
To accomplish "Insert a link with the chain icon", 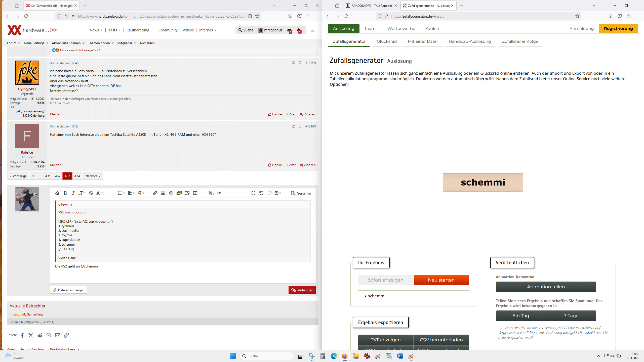I will point(155,193).
